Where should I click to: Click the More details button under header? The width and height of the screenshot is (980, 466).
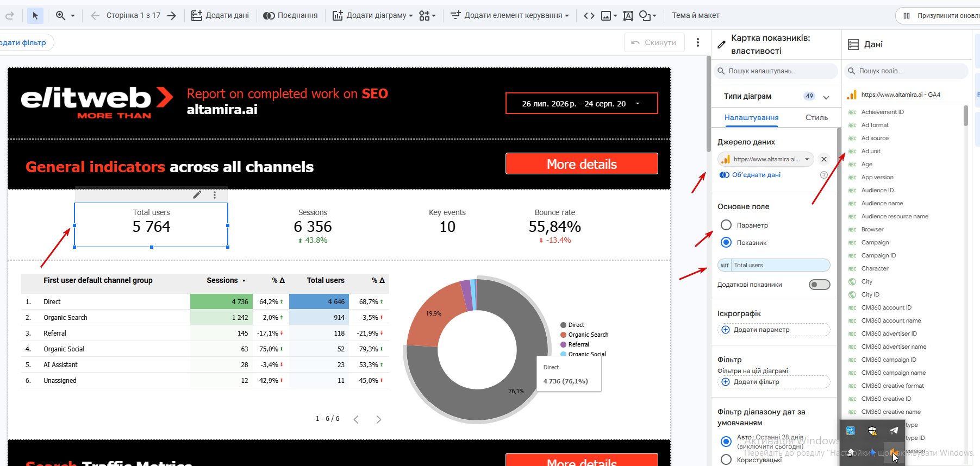coord(582,163)
